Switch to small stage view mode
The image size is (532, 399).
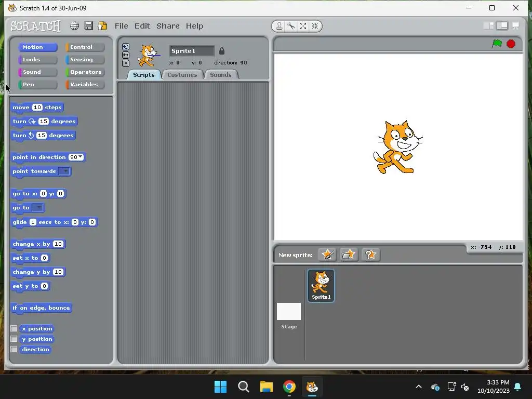tap(488, 26)
